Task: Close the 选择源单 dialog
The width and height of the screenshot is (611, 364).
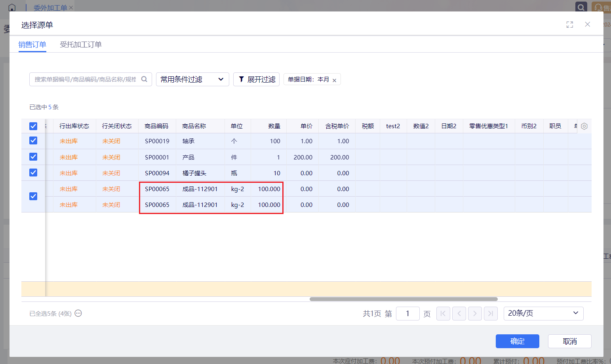Action: point(588,25)
